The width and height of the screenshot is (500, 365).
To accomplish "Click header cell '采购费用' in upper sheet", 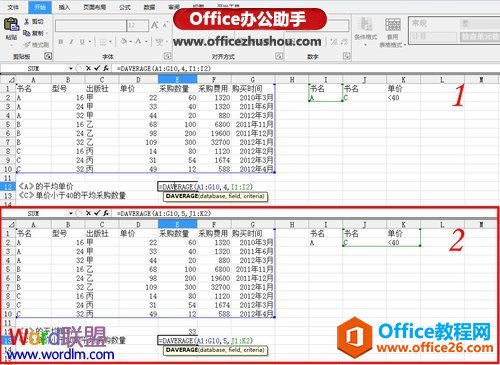I will click(x=213, y=89).
